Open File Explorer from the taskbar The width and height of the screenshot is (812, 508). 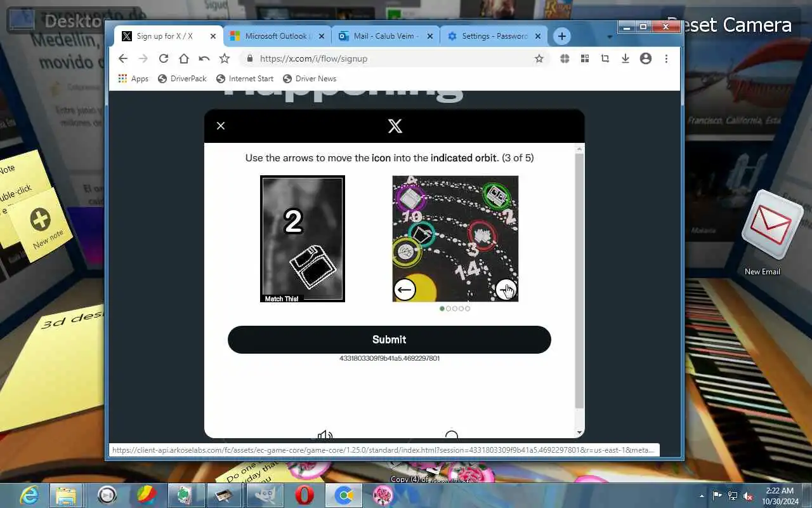(x=65, y=495)
